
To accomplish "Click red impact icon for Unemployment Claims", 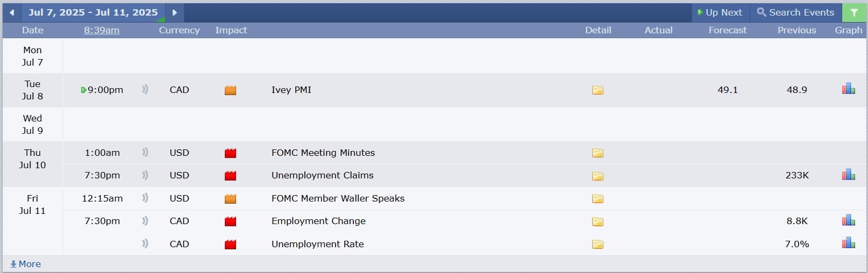I will [x=230, y=176].
